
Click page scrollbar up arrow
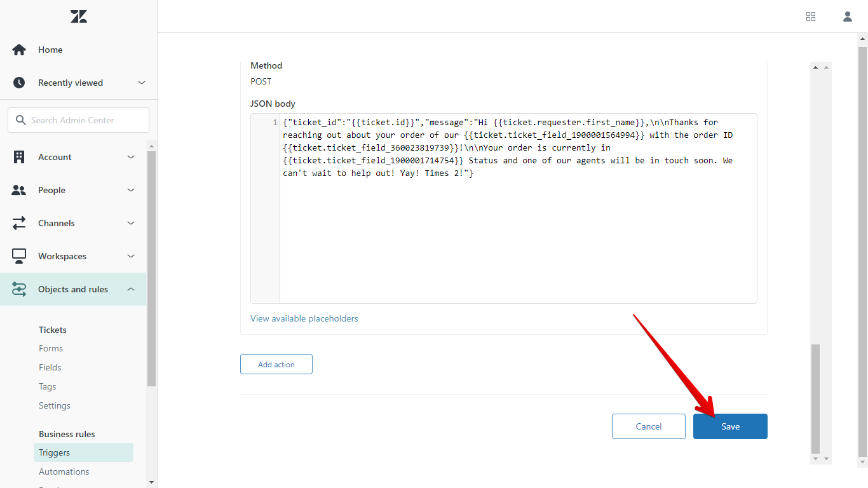[x=862, y=39]
